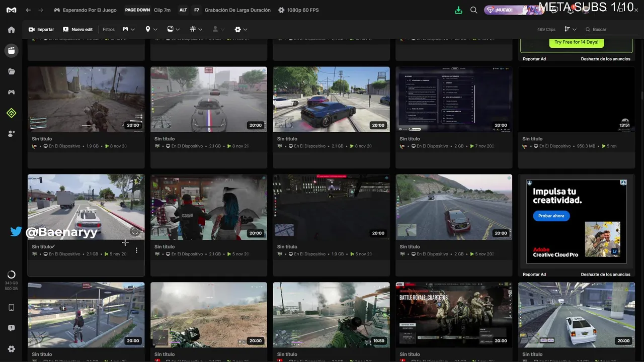
Task: Click ALT F7 Grabación De Larga Duración
Action: point(224,10)
